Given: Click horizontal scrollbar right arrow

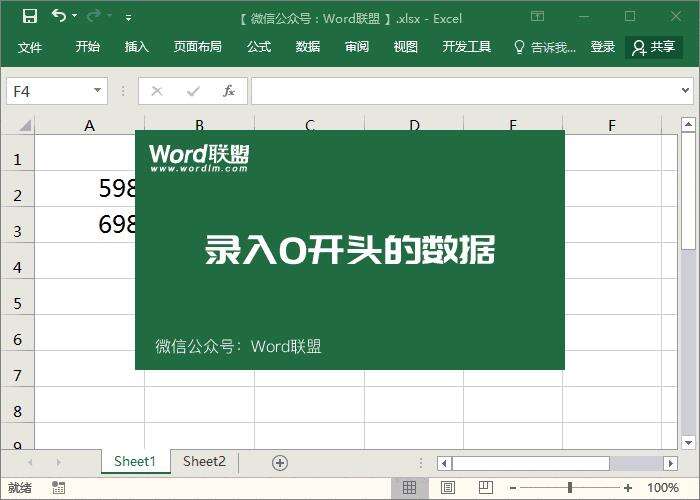Looking at the screenshot, I should pyautogui.click(x=671, y=463).
